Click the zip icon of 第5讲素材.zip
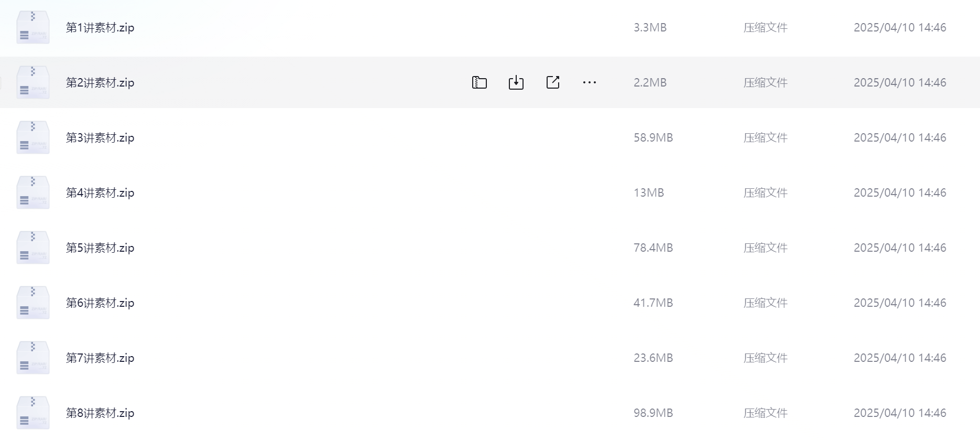This screenshot has height=440, width=980. click(33, 248)
